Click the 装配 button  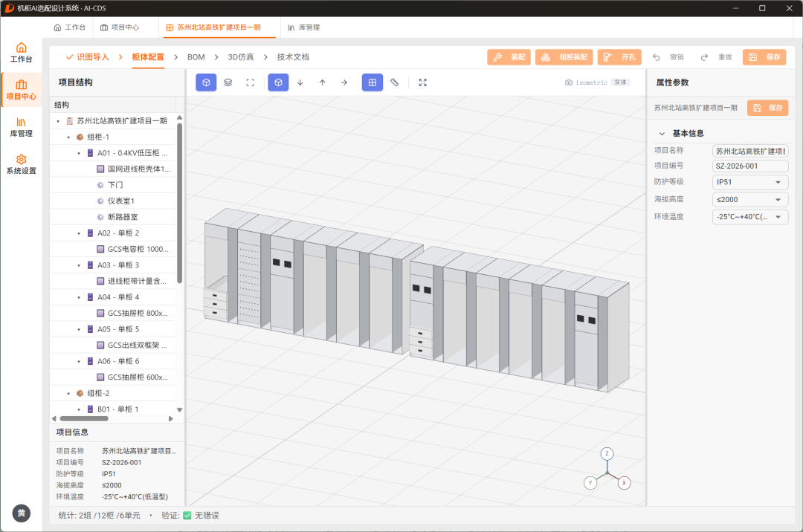[x=509, y=57]
